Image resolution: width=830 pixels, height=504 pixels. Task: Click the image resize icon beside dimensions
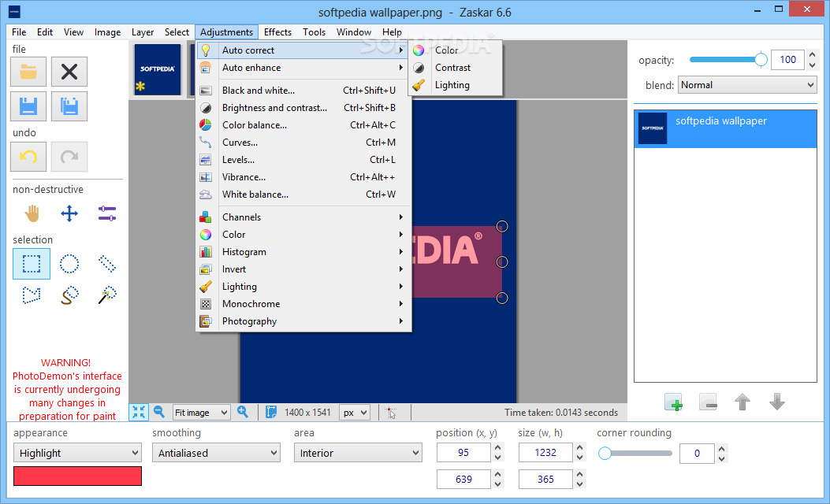[x=271, y=412]
